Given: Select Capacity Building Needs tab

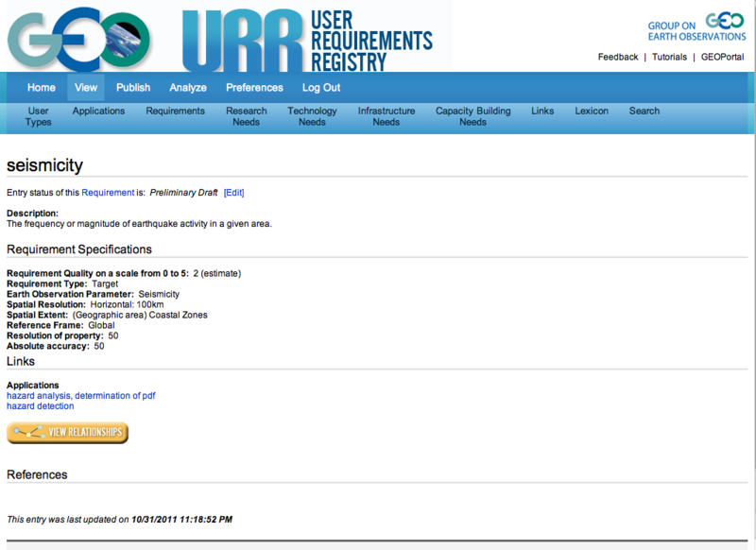Looking at the screenshot, I should tap(472, 116).
